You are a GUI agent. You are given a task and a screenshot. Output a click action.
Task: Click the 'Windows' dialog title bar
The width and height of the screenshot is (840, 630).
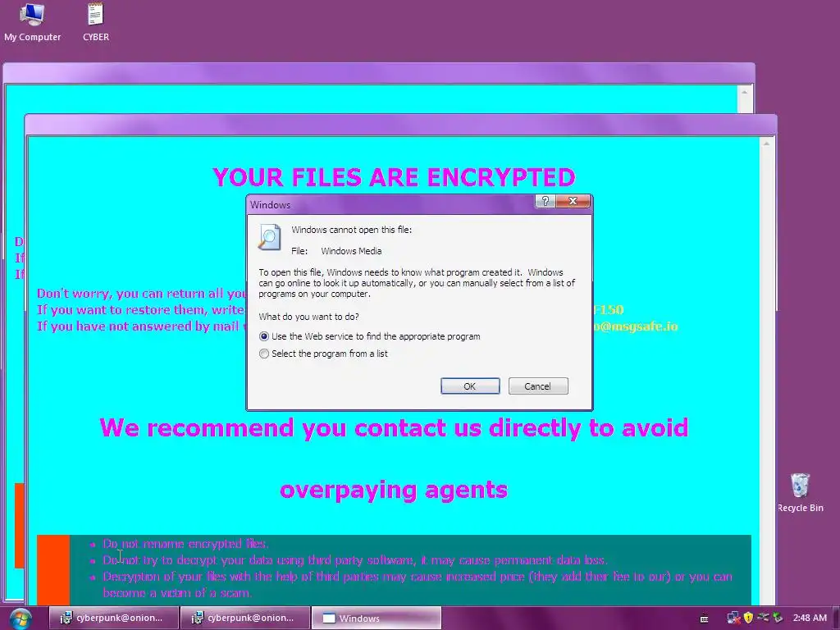tap(391, 204)
